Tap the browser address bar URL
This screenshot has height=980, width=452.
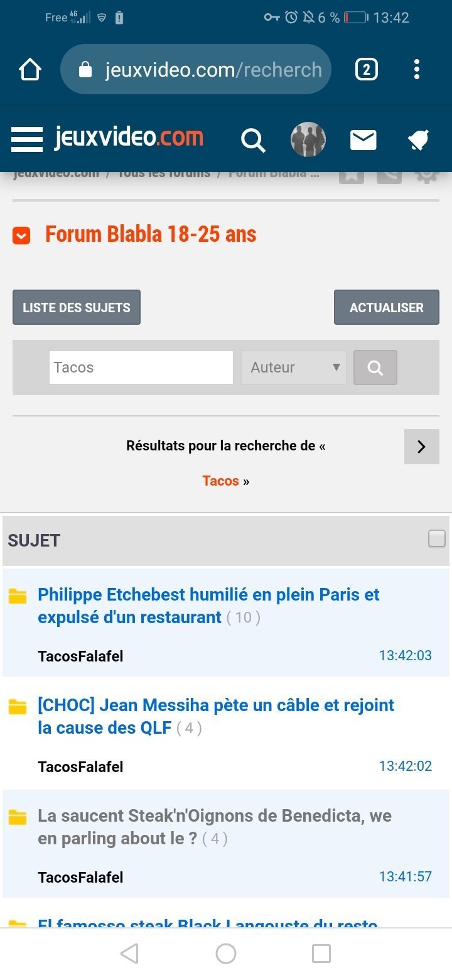[213, 70]
